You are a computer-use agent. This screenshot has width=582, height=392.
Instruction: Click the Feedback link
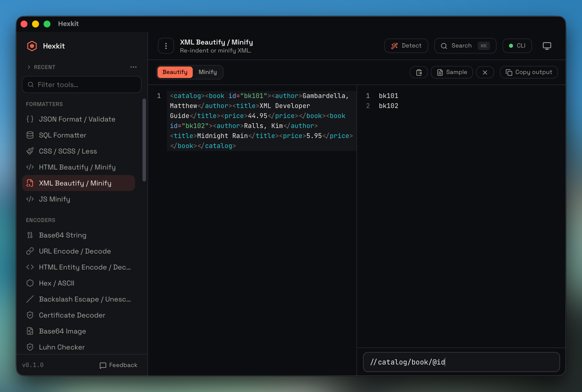118,365
